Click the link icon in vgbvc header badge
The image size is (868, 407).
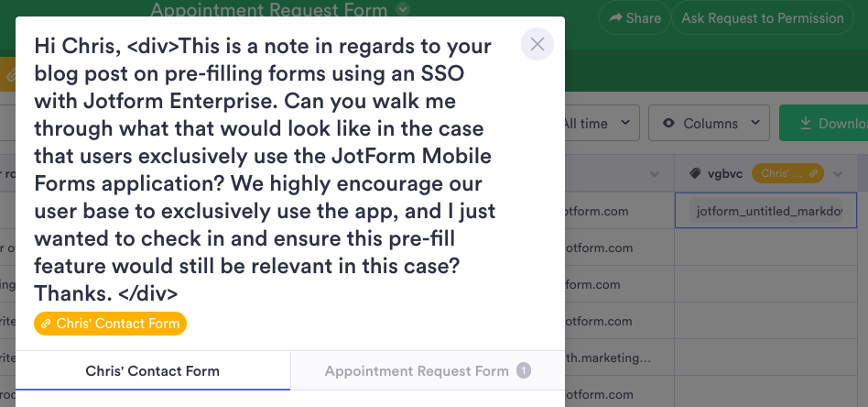tap(811, 173)
